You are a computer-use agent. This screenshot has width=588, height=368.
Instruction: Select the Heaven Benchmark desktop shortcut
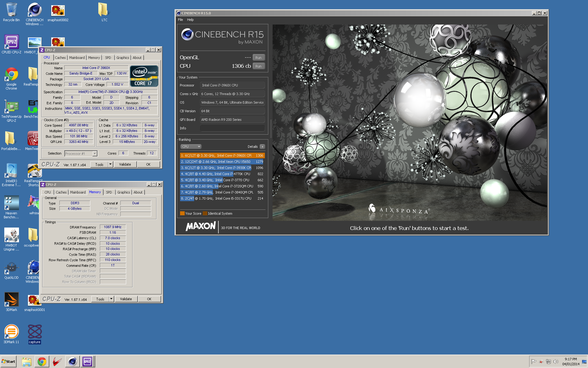pyautogui.click(x=11, y=208)
